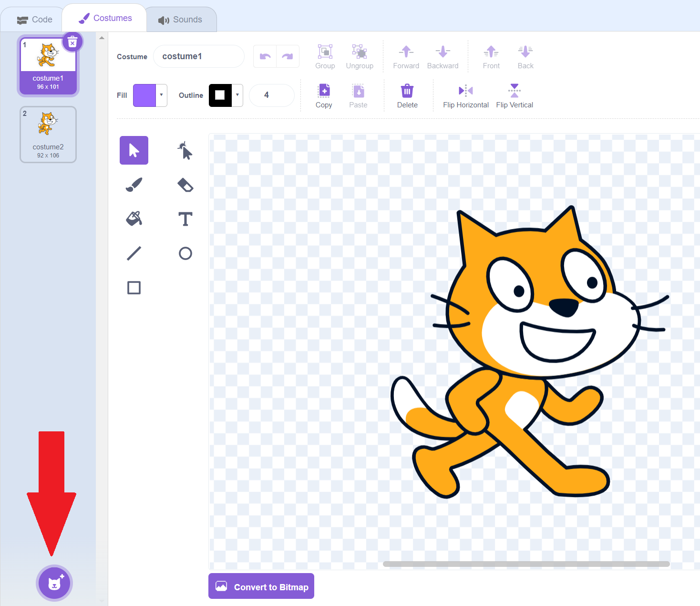Screen dimensions: 700x606
Task: Select the Line tool
Action: 134,253
